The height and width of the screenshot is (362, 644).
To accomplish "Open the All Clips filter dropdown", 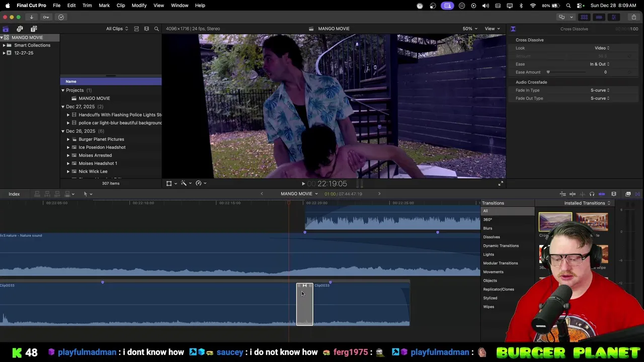I will (117, 29).
